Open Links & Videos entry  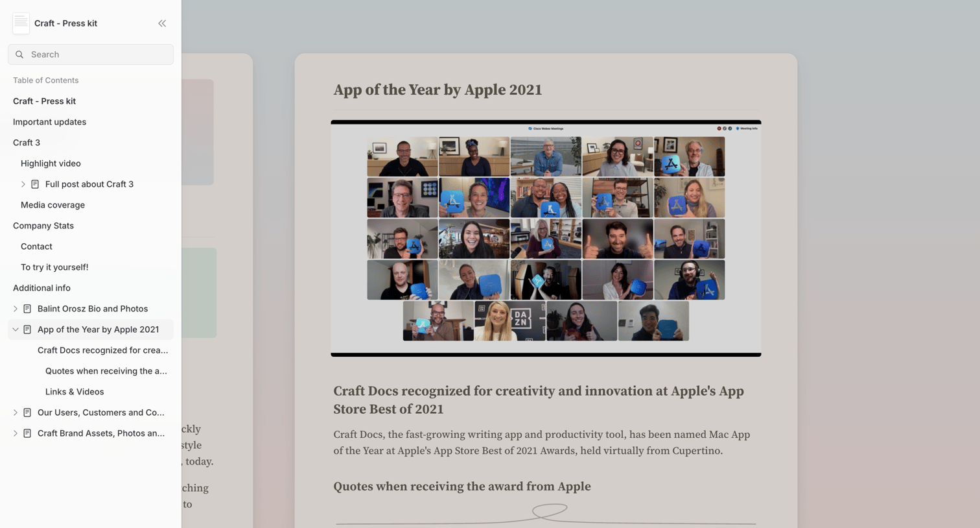click(x=75, y=392)
